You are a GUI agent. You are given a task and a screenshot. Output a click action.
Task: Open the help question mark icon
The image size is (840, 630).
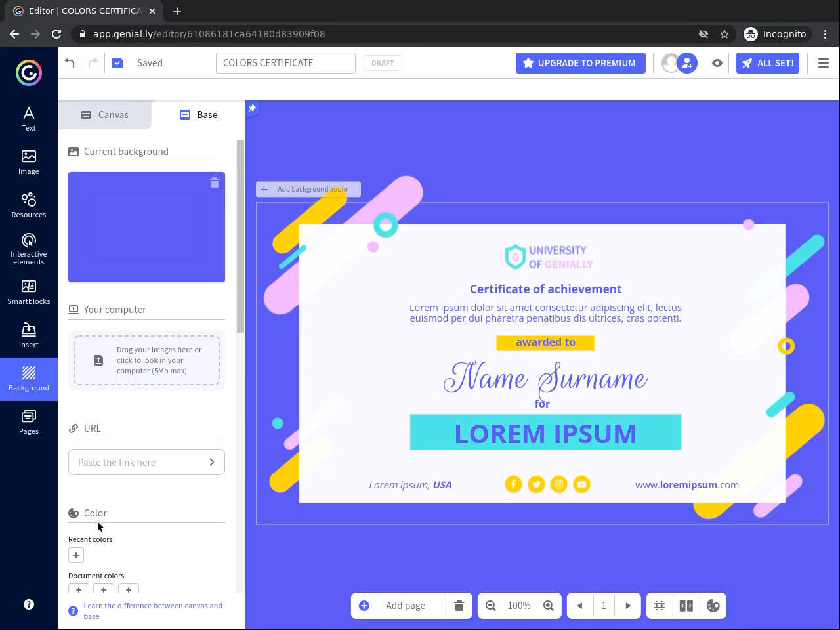[x=29, y=604]
